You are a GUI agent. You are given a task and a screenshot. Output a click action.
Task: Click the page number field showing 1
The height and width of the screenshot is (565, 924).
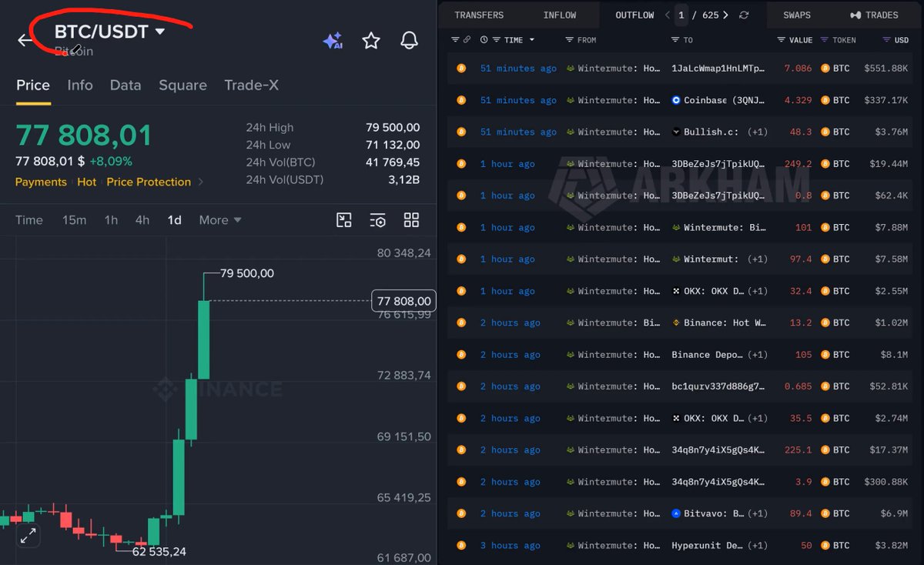coord(681,15)
